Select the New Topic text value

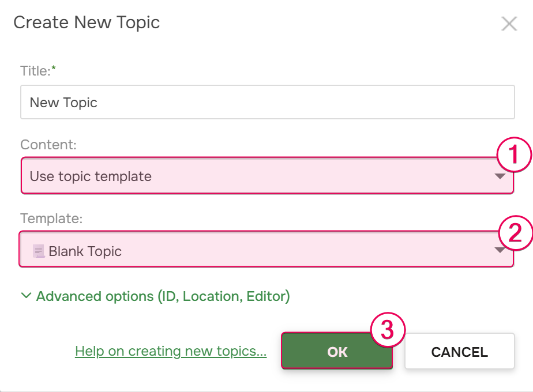click(x=63, y=101)
